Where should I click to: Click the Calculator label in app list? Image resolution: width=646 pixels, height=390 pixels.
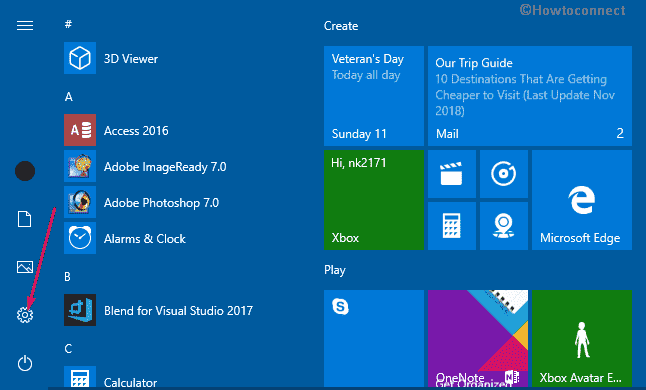(x=130, y=382)
